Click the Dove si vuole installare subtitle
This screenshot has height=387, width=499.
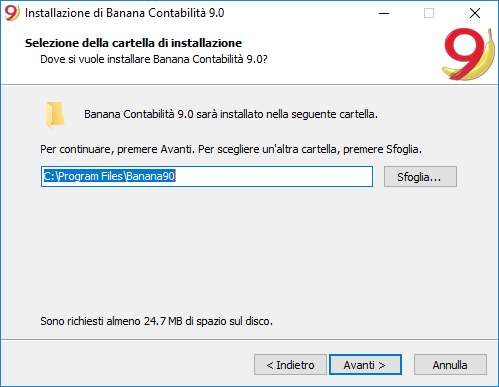click(154, 59)
